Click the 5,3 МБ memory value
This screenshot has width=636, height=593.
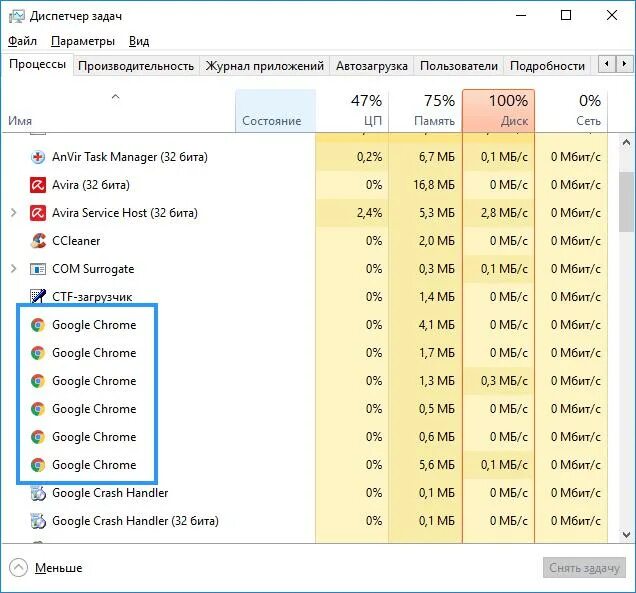[x=436, y=213]
